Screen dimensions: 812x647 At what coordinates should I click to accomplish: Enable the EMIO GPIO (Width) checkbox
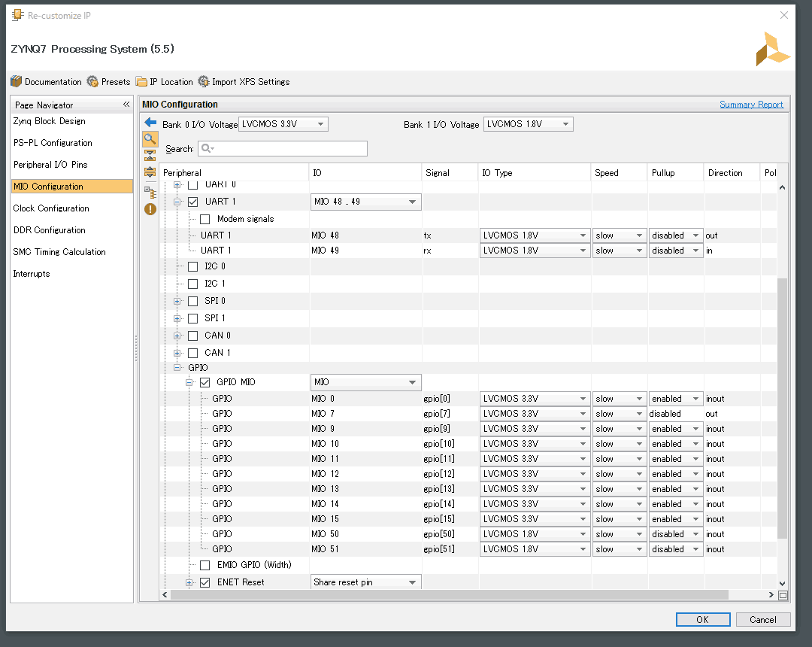click(205, 565)
